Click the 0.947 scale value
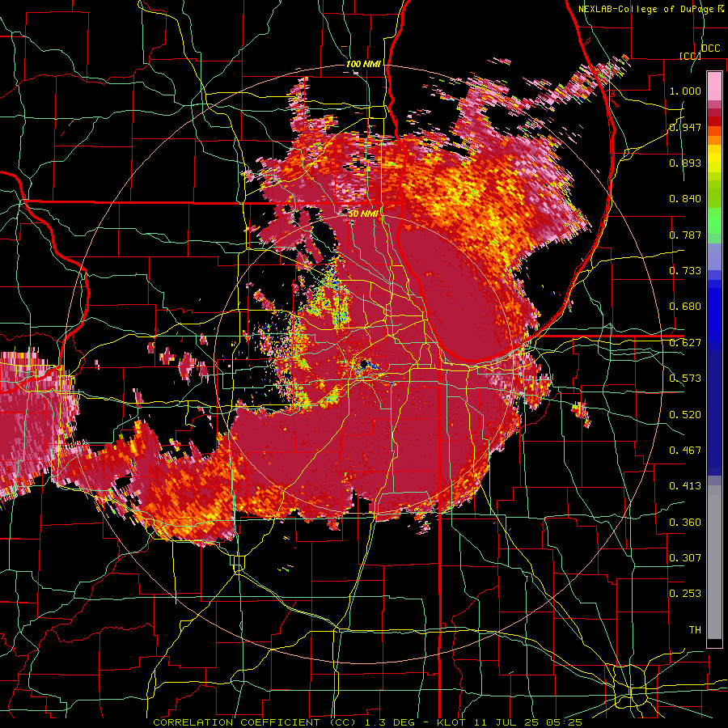The height and width of the screenshot is (728, 728). 685,127
